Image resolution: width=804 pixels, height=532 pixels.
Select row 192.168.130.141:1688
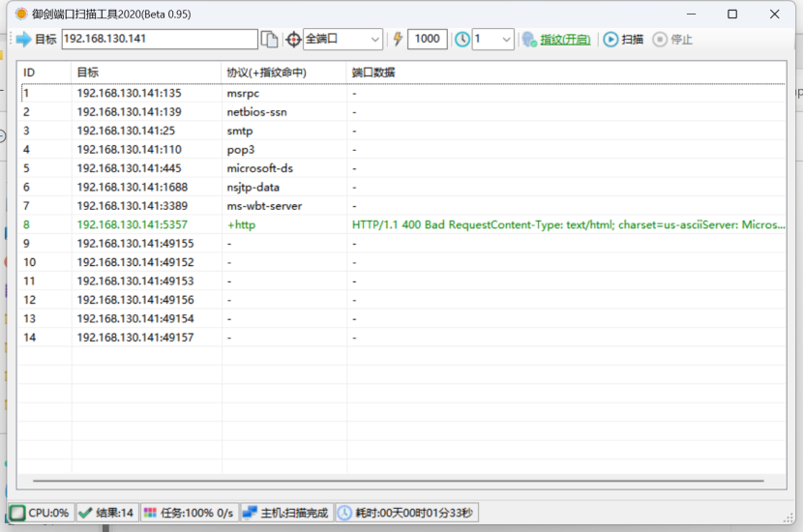(402, 187)
